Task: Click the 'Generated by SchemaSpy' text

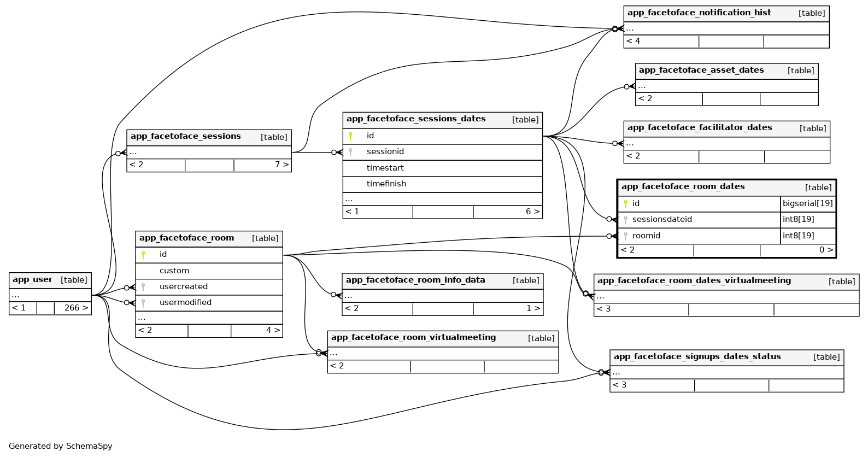Action: coord(61,446)
